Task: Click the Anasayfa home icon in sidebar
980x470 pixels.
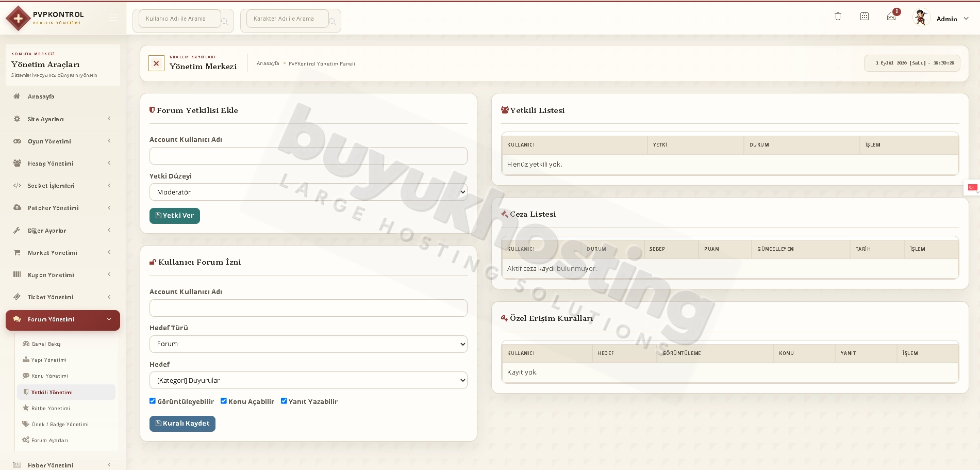Action: [17, 96]
